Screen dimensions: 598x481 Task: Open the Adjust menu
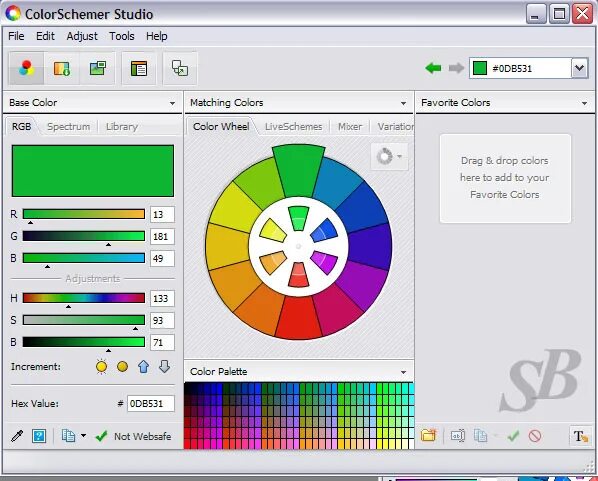click(x=82, y=36)
